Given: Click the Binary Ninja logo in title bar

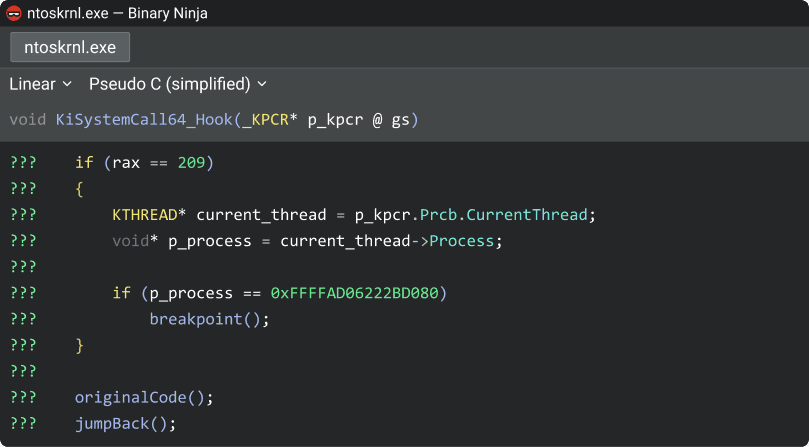Looking at the screenshot, I should [13, 14].
